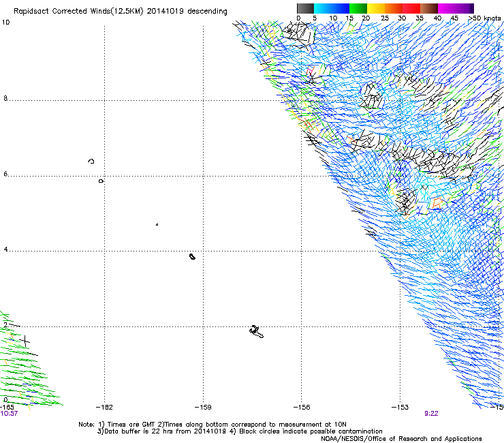The width and height of the screenshot is (504, 443).
Task: Click the '-165' longitude axis label
Action: tap(7, 408)
